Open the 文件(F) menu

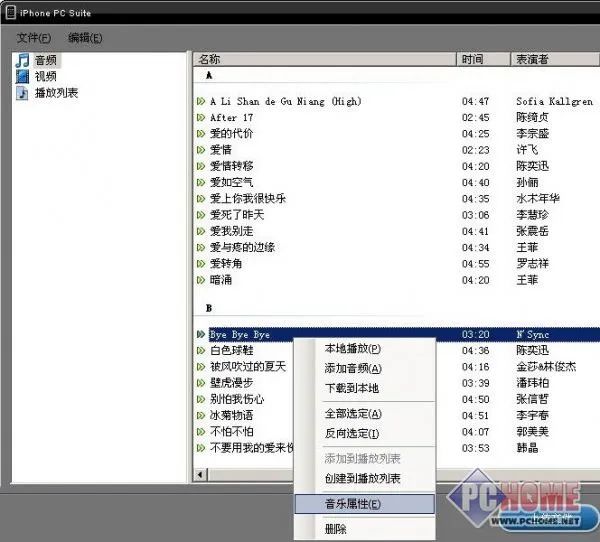click(34, 38)
